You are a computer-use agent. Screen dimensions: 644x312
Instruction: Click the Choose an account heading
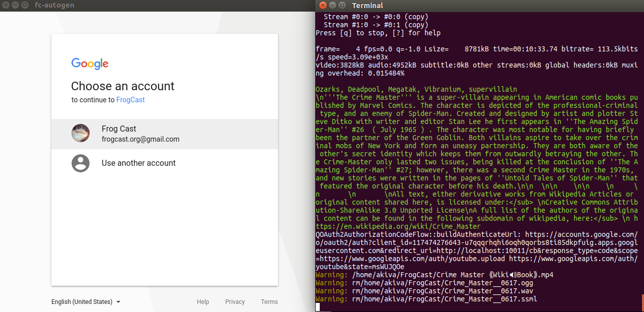[x=123, y=86]
